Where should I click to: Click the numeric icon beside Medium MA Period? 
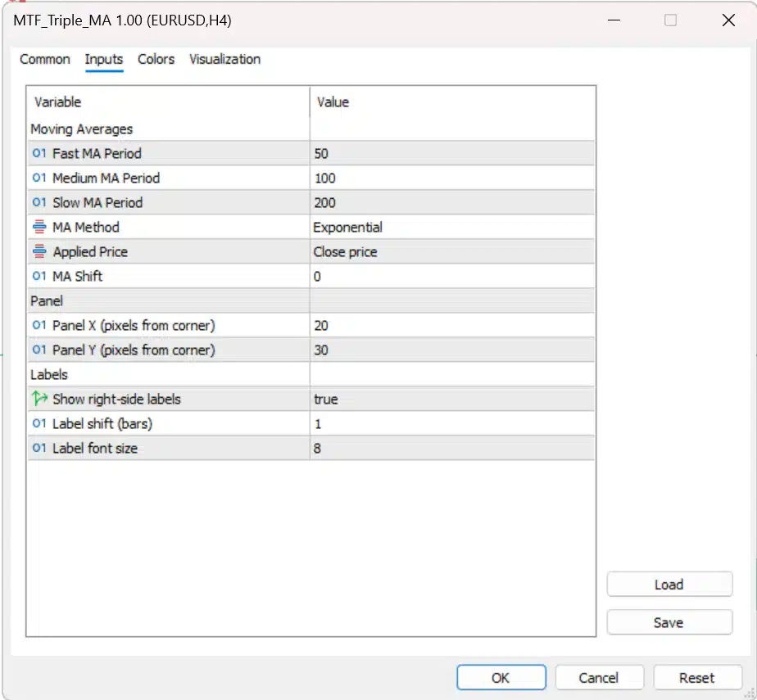click(38, 178)
